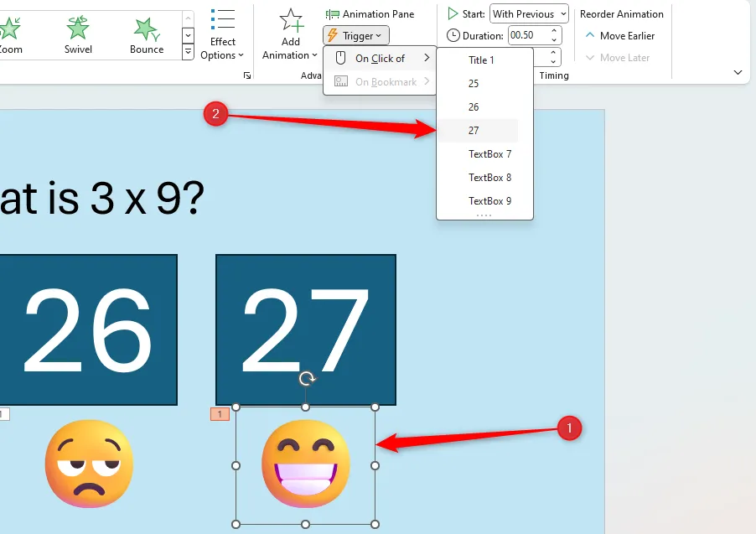Expand the full animation effects gallery
Screen dimensions: 756x534
tap(189, 52)
